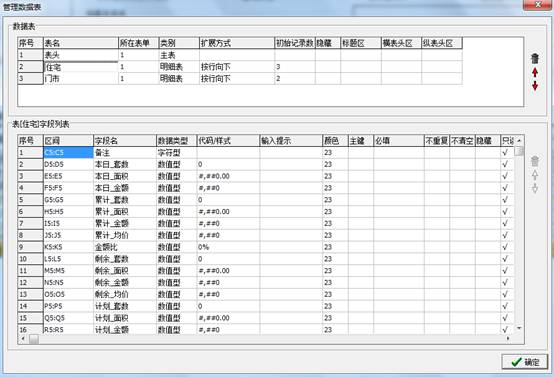
Task: Select the 门市 table name cell
Action: 81,78
